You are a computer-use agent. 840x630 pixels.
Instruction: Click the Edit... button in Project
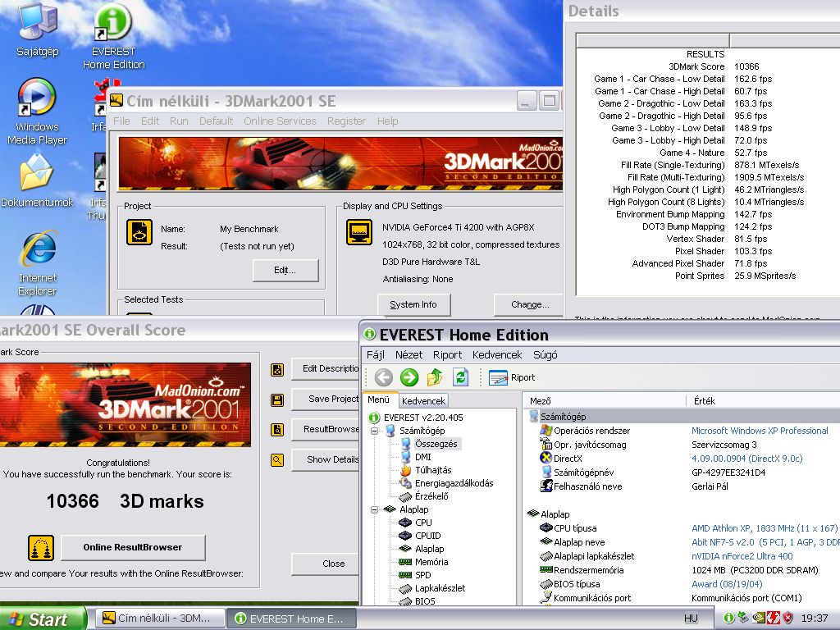pyautogui.click(x=285, y=270)
